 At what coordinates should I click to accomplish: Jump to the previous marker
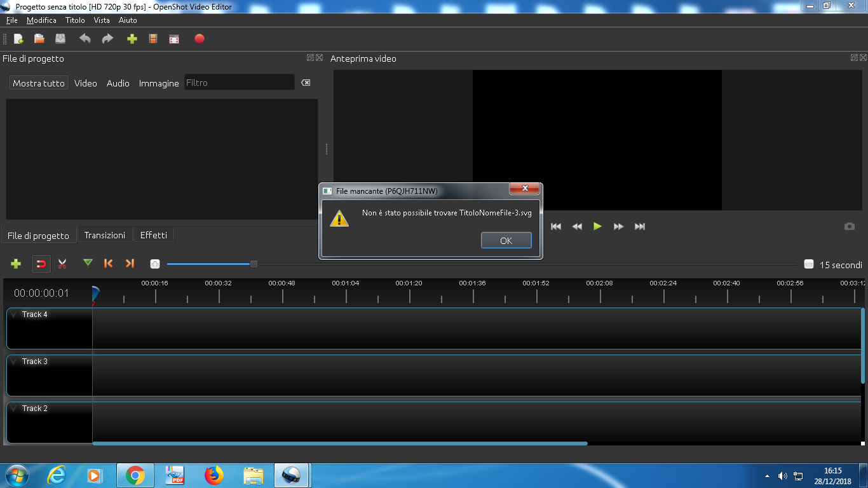click(108, 263)
